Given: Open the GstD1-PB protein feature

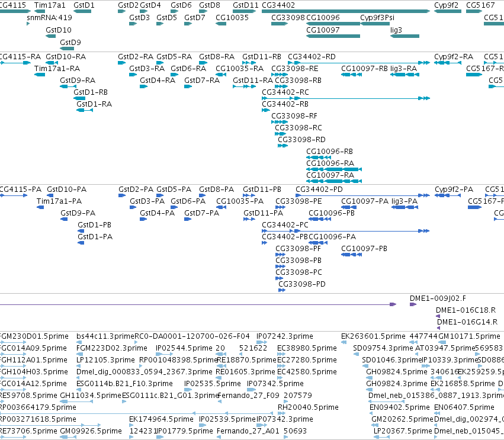Looking at the screenshot, I should click(81, 231).
